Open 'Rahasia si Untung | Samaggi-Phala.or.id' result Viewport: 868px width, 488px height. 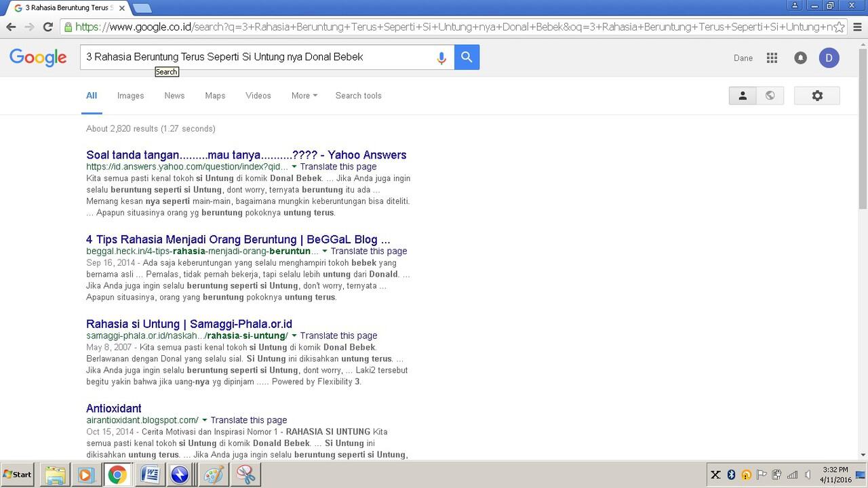(189, 324)
